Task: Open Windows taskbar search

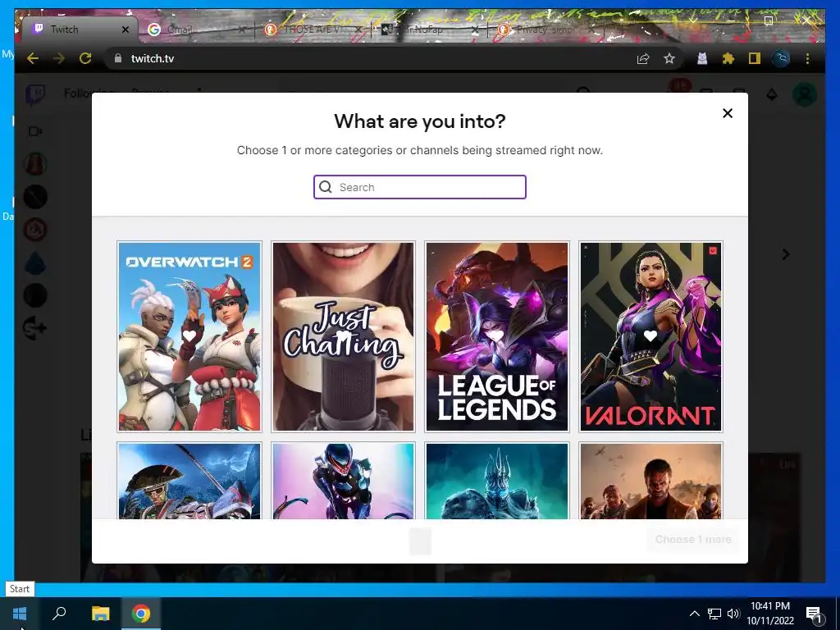Action: (x=59, y=614)
